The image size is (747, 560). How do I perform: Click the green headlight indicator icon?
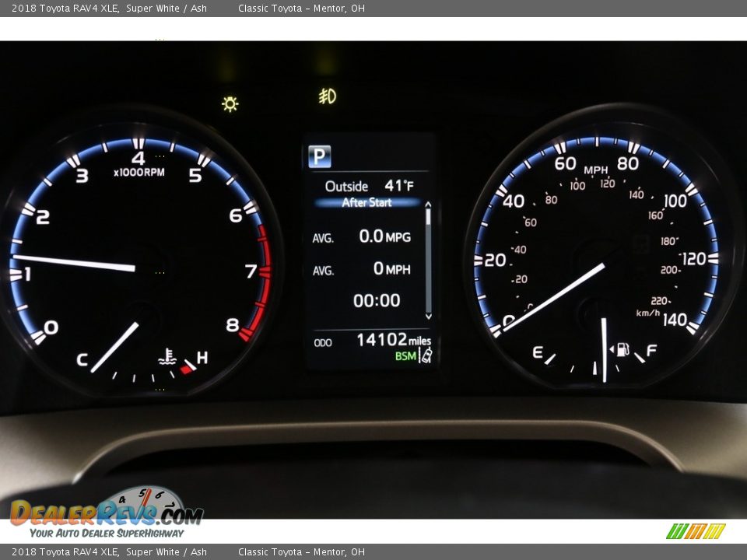pyautogui.click(x=230, y=103)
